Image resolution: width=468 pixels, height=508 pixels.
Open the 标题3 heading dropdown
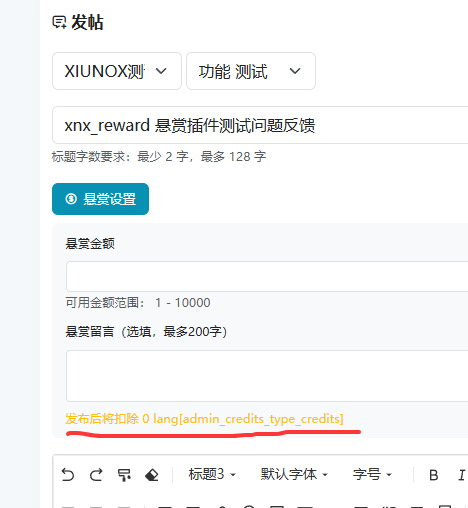coord(212,474)
